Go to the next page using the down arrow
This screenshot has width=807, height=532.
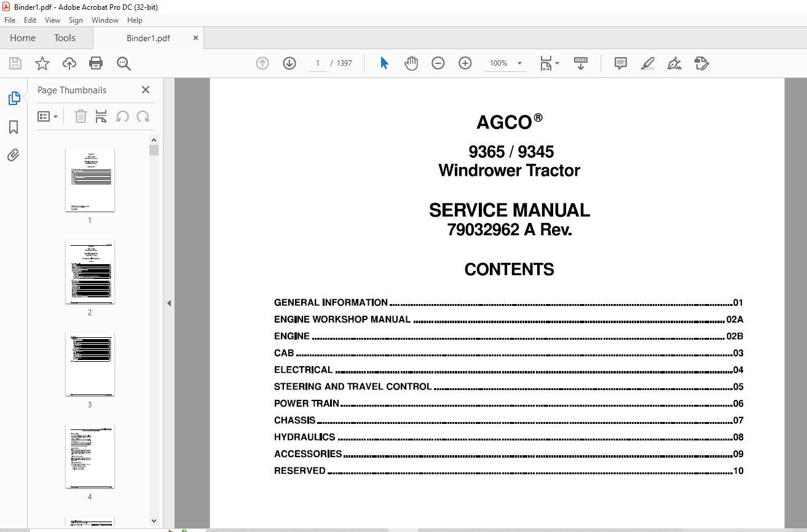pos(289,63)
